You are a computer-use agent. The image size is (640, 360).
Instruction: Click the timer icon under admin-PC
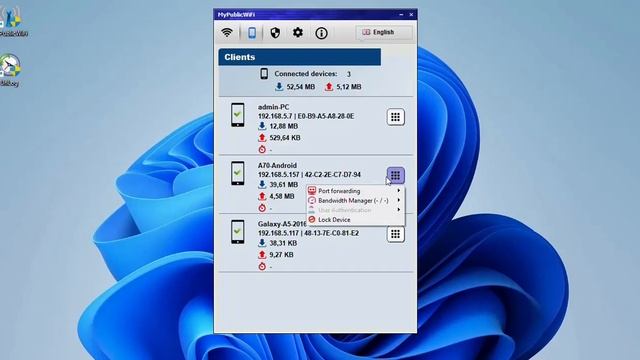pos(262,149)
